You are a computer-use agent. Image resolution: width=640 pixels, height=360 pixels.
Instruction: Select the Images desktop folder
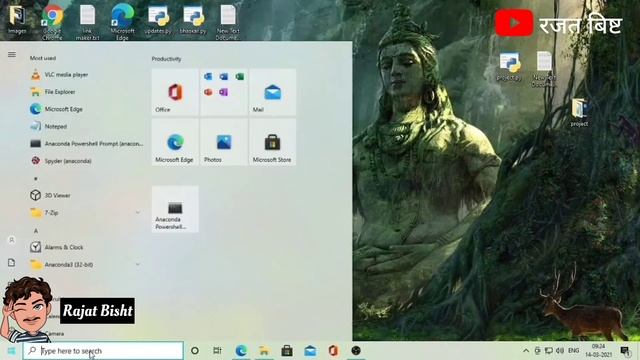click(17, 20)
